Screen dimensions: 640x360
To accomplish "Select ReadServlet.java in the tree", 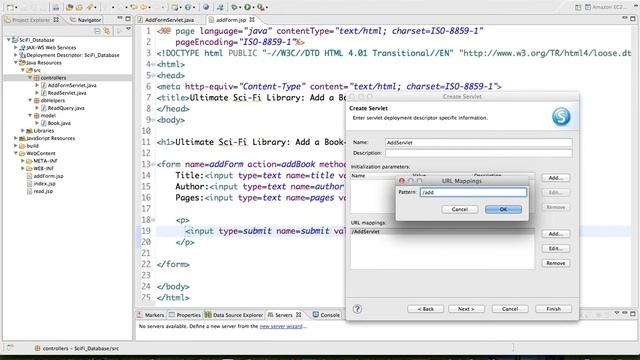I will click(x=67, y=93).
